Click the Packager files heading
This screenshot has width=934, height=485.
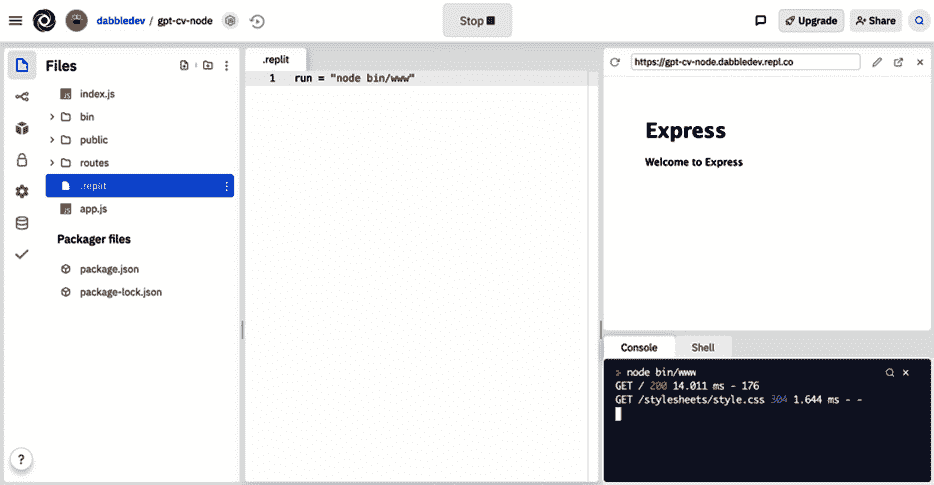(x=94, y=240)
